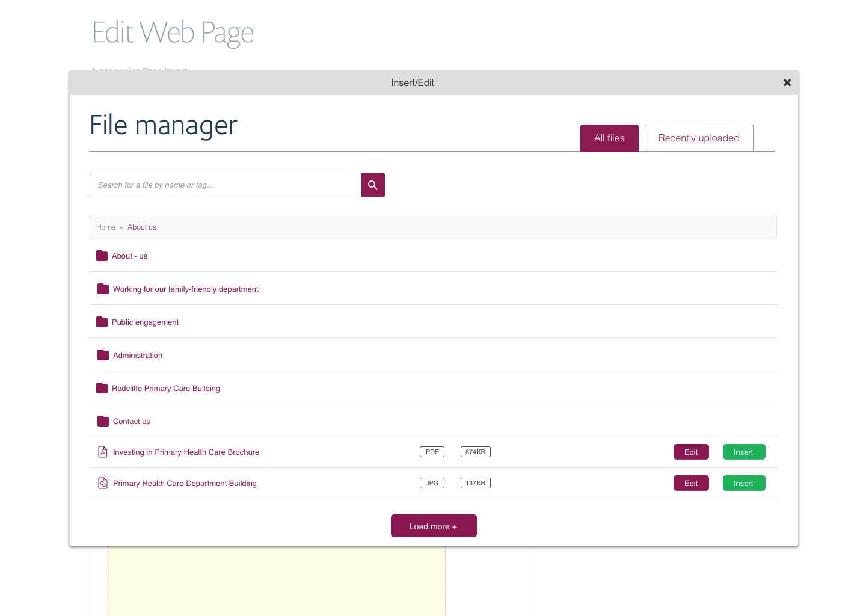Open the Radcliffe Primary Care Building folder
866x616 pixels.
pos(166,389)
